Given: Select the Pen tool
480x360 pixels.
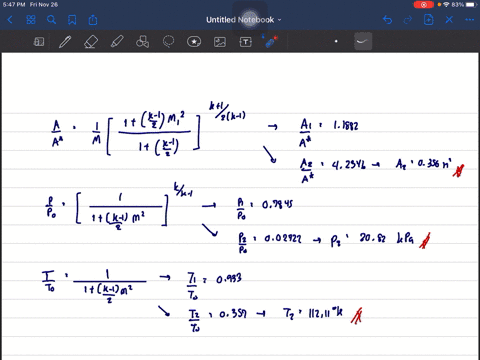Looking at the screenshot, I should point(65,42).
